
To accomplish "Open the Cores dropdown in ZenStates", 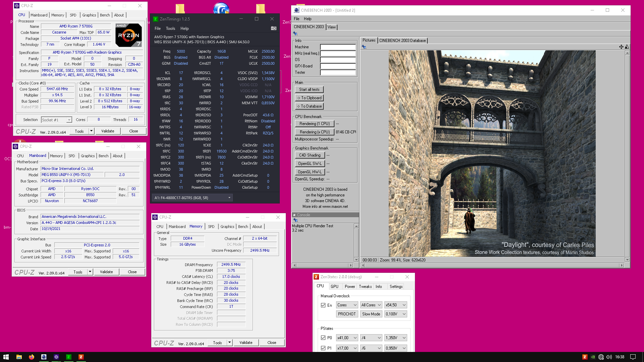I will 347,305.
